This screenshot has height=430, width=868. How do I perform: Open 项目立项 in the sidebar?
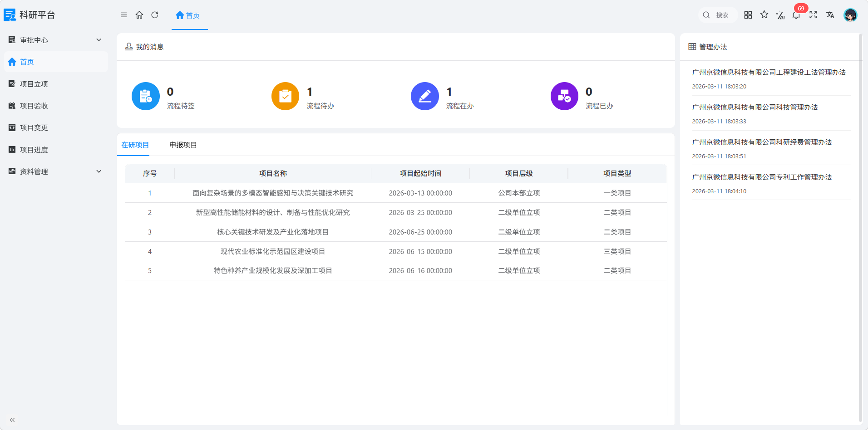tap(56, 84)
